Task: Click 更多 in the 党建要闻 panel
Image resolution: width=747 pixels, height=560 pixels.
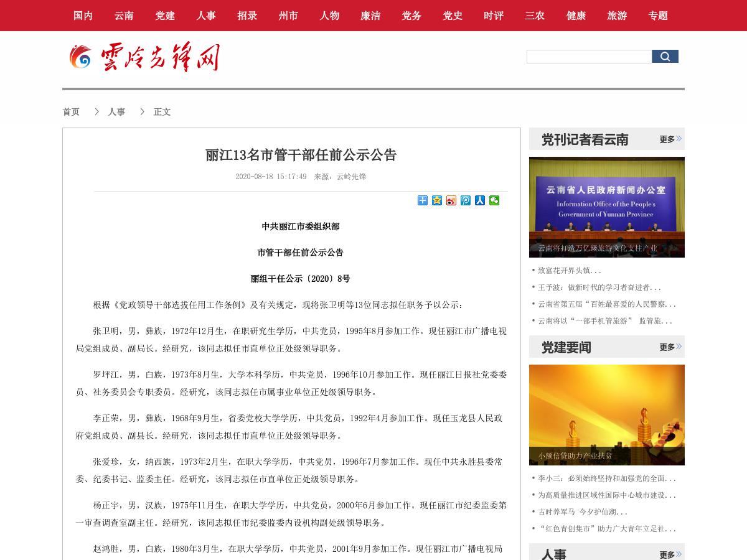Action: 667,347
